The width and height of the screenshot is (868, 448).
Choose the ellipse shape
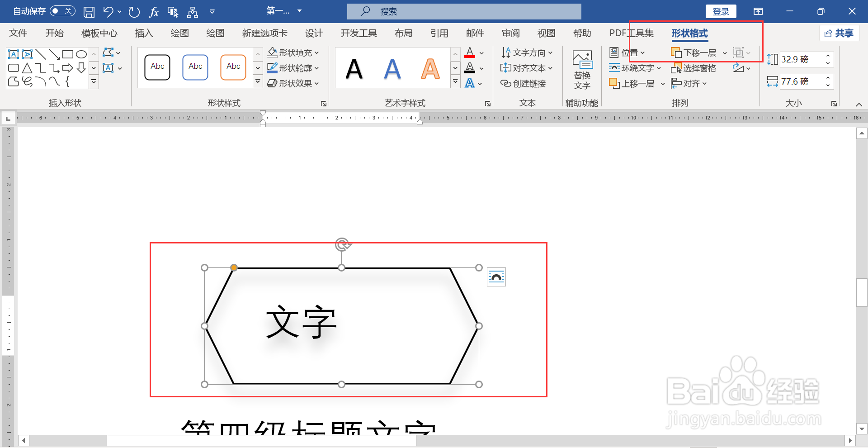[81, 55]
